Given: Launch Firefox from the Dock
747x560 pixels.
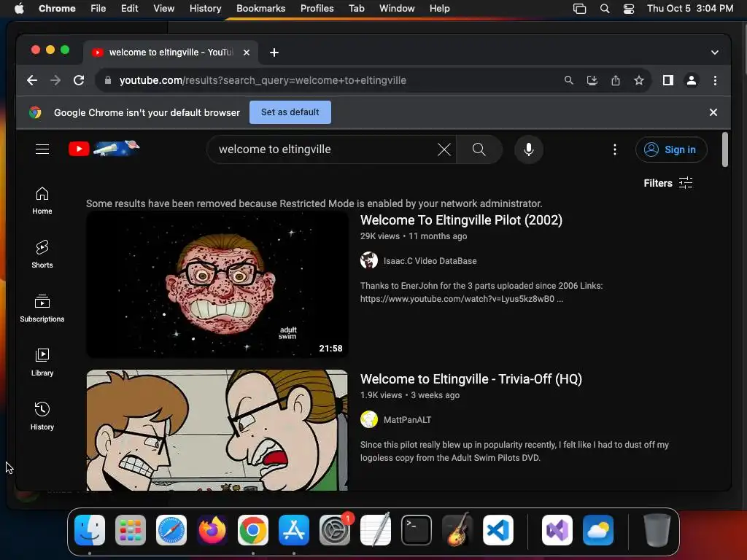Looking at the screenshot, I should point(212,530).
